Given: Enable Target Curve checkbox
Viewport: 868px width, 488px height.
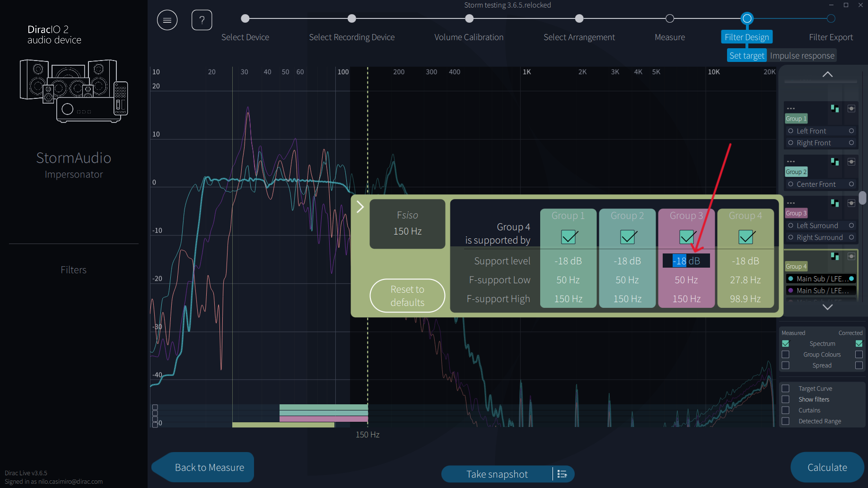Looking at the screenshot, I should (x=786, y=389).
